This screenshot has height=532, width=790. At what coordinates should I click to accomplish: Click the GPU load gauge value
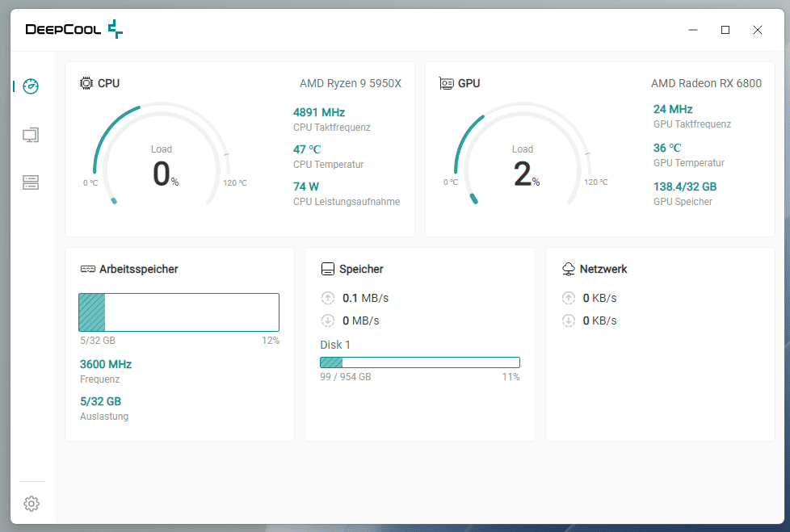click(x=526, y=174)
